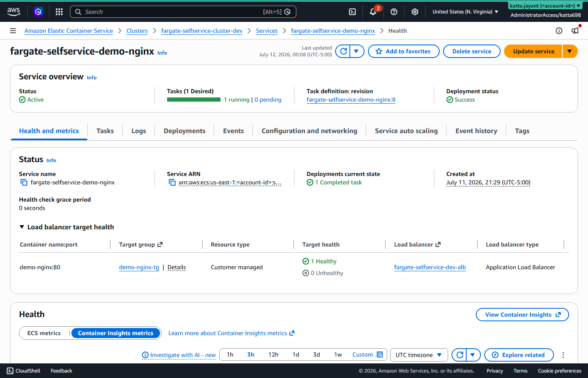The height and width of the screenshot is (378, 588).
Task: Click the Investigate with AI info icon
Action: coord(145,355)
